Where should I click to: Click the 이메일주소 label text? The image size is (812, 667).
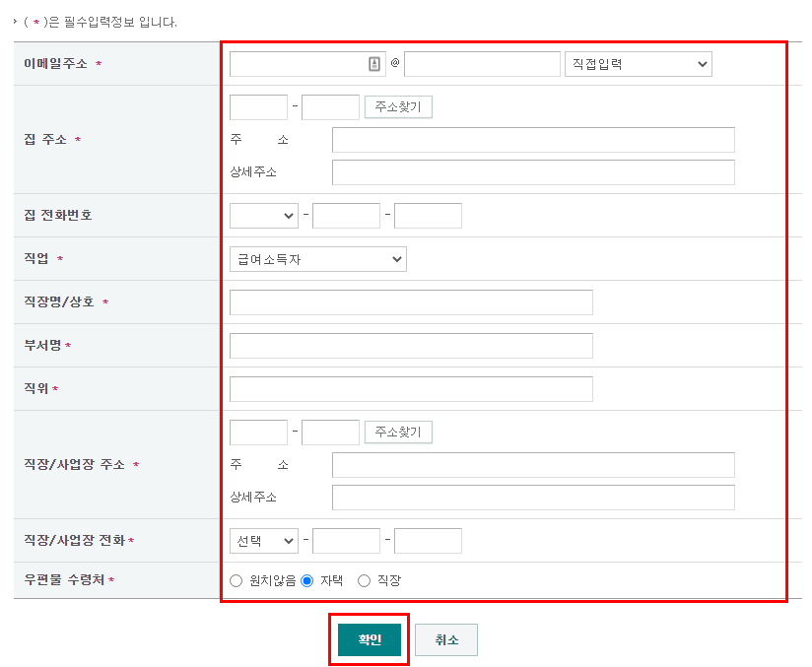[x=55, y=64]
